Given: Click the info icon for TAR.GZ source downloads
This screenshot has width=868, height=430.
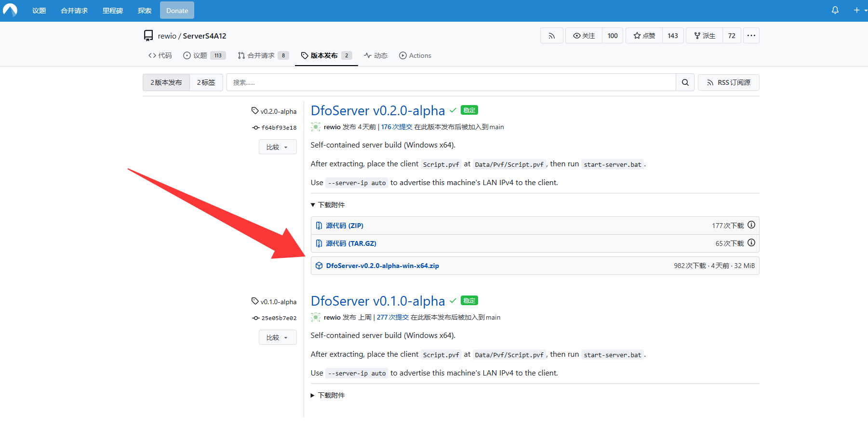Looking at the screenshot, I should tap(751, 243).
